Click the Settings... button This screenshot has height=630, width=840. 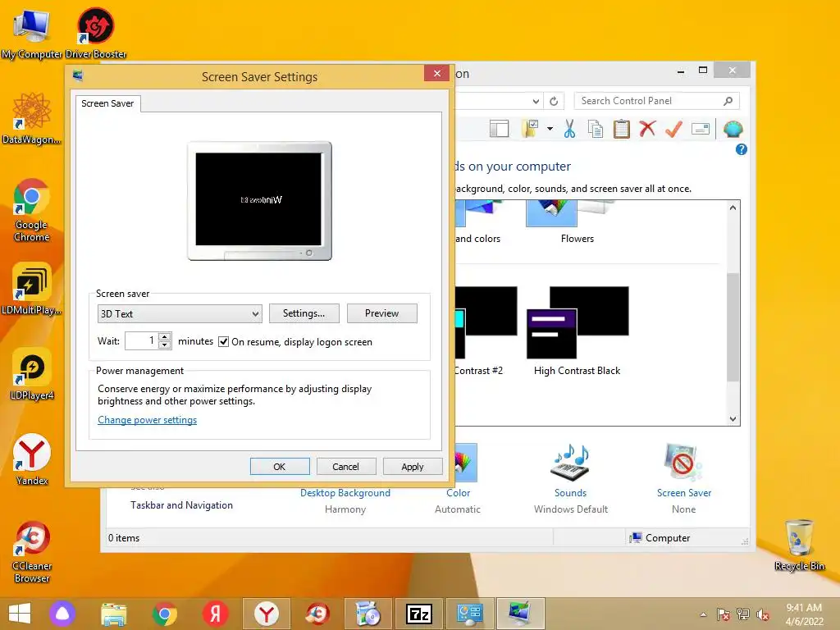pos(304,313)
